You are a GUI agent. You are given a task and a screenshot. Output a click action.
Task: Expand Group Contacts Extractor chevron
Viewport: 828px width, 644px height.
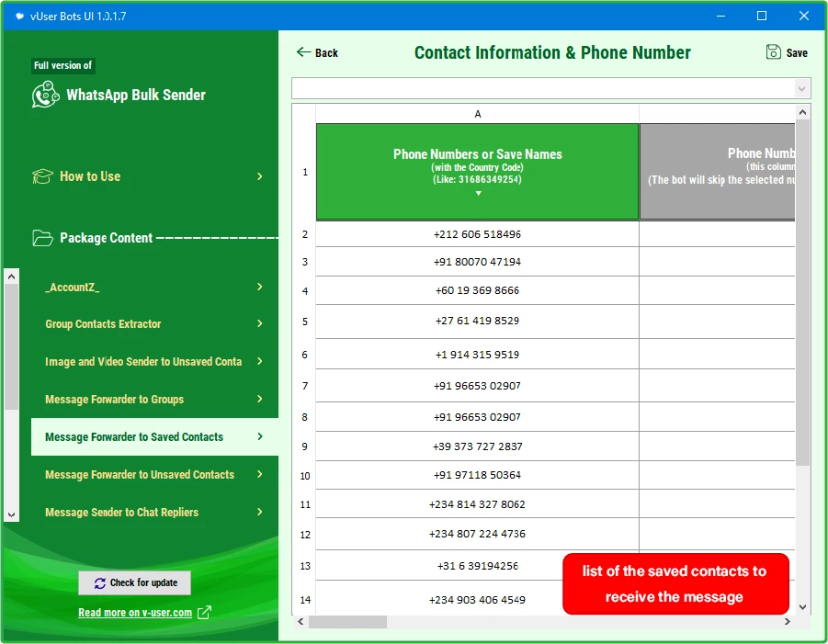point(259,323)
